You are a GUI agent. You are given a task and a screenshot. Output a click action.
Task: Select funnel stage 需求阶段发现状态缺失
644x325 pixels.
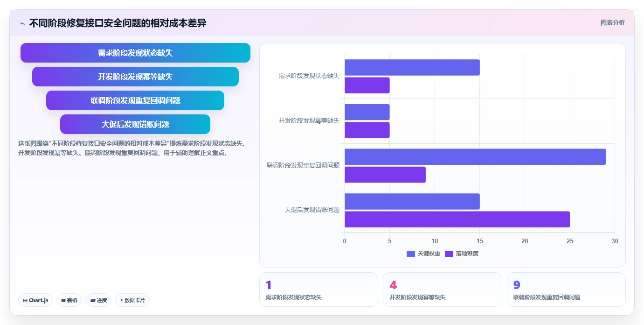(x=135, y=53)
